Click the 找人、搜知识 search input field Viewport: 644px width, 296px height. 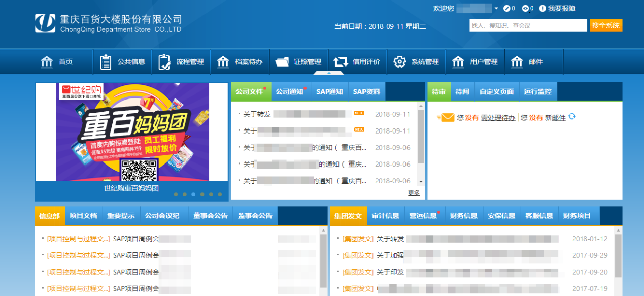[x=528, y=25]
